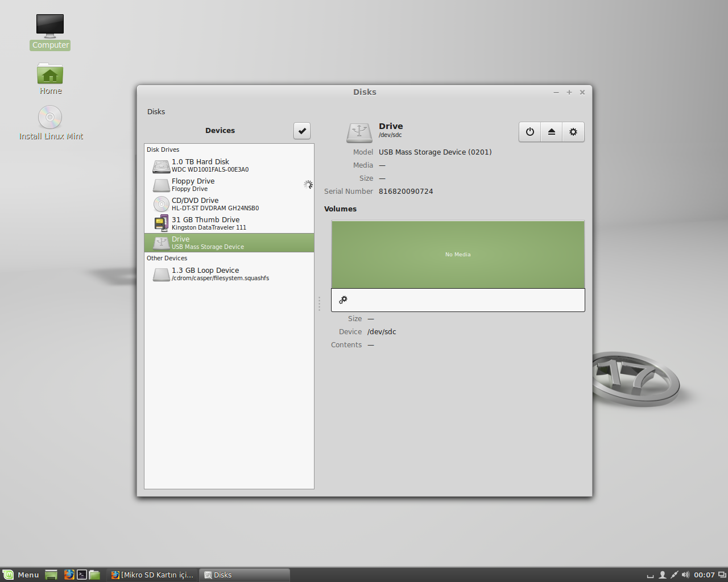Click the Devices panel heading
This screenshot has width=728, height=582.
[x=220, y=131]
